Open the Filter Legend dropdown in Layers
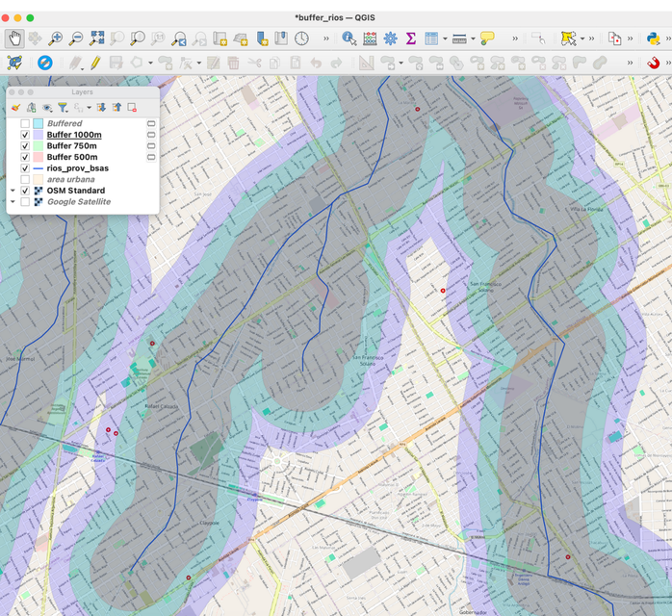The height and width of the screenshot is (616, 672). click(64, 108)
